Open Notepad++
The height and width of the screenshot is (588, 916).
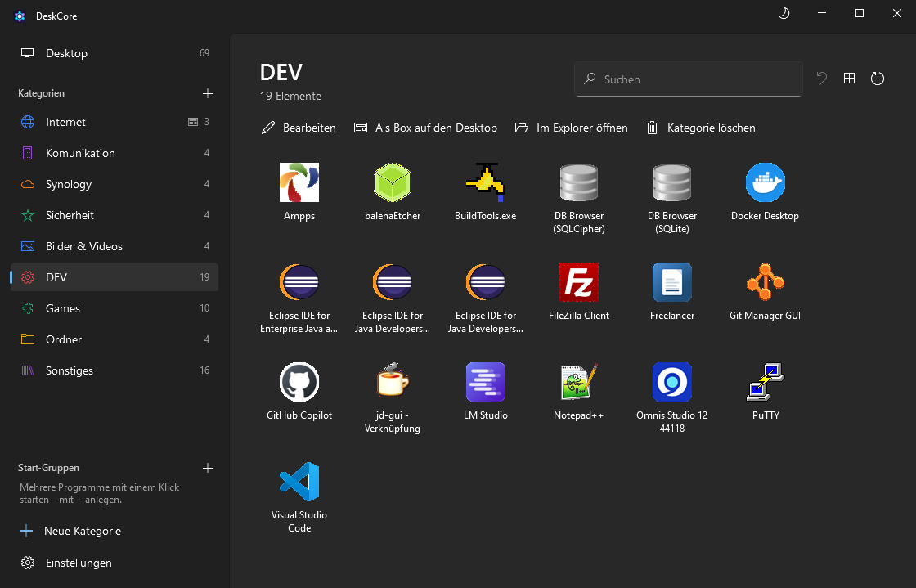pos(579,382)
